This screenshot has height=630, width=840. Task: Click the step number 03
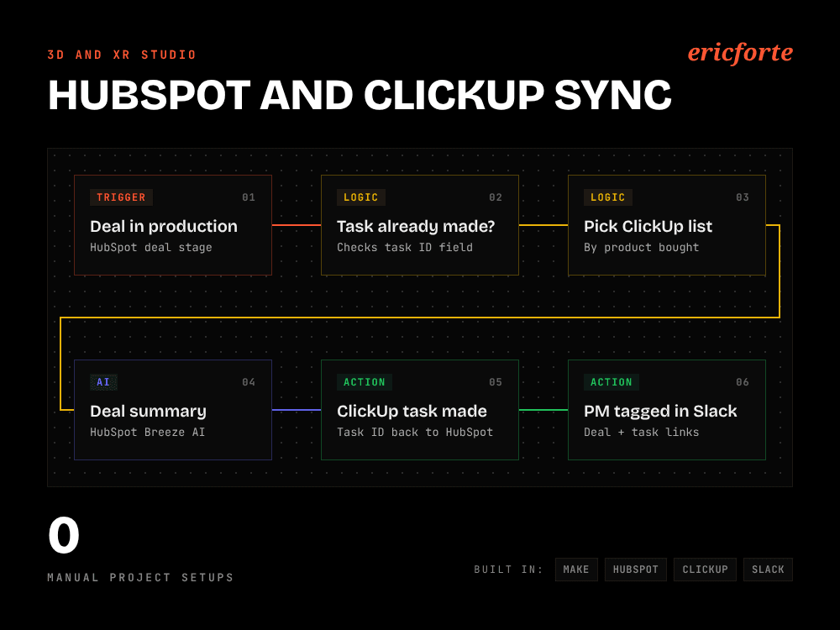click(x=743, y=197)
